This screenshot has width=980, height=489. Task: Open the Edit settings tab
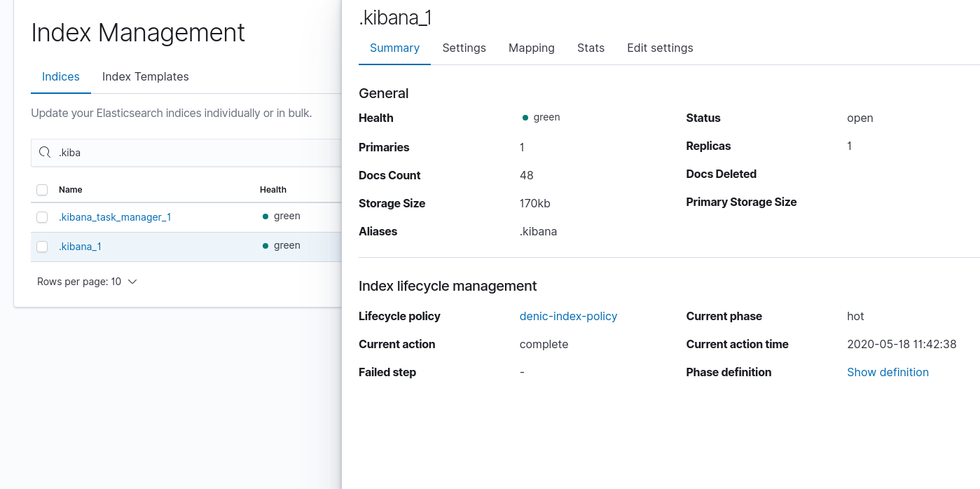[660, 48]
